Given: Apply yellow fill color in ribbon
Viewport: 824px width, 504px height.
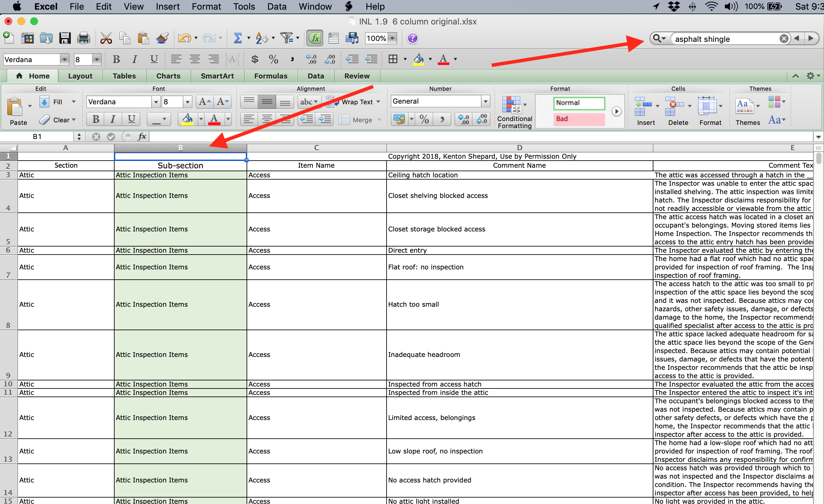Looking at the screenshot, I should pyautogui.click(x=187, y=119).
